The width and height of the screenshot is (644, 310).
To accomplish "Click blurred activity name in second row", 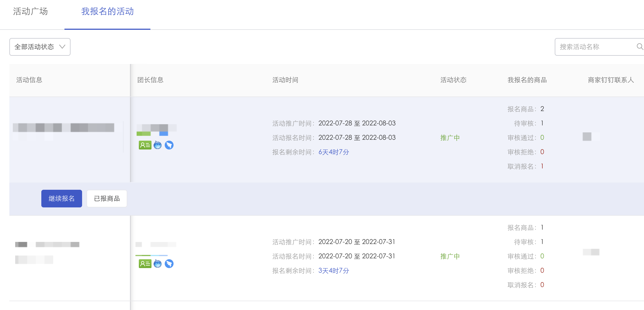I will pyautogui.click(x=47, y=244).
